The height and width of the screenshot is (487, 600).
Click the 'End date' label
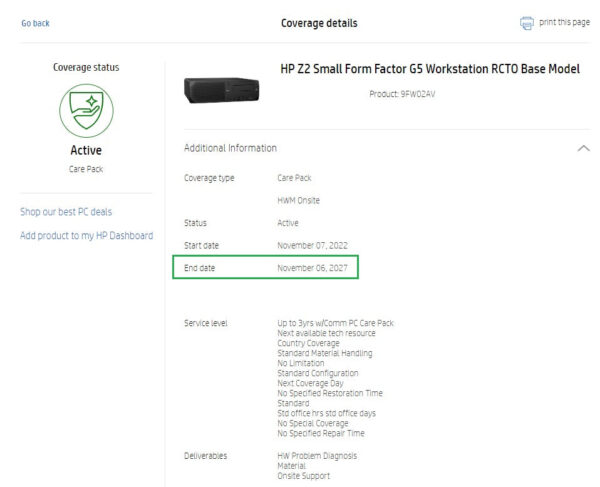tap(199, 268)
